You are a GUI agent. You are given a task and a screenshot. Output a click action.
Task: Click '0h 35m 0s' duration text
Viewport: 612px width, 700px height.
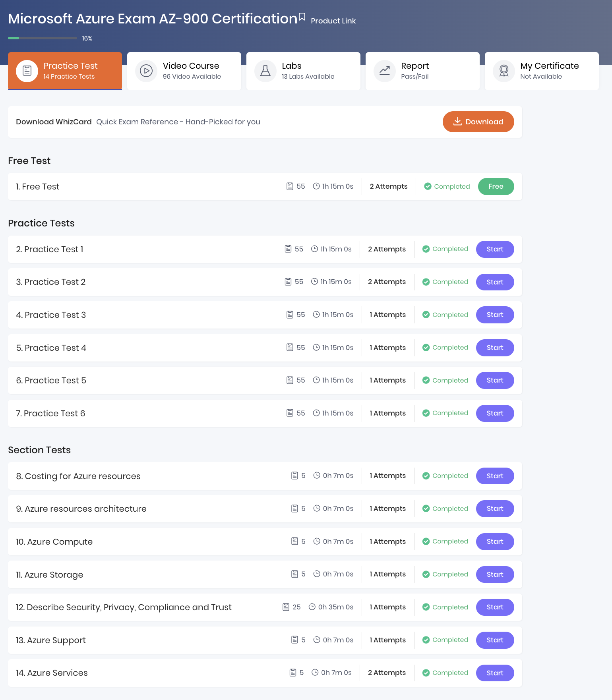tap(336, 607)
